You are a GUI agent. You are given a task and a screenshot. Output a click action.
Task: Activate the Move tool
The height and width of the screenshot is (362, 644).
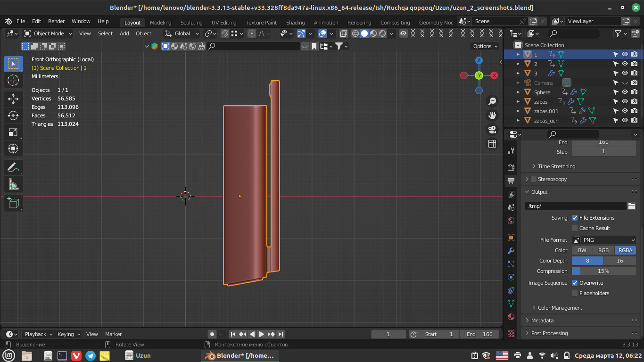pyautogui.click(x=13, y=99)
